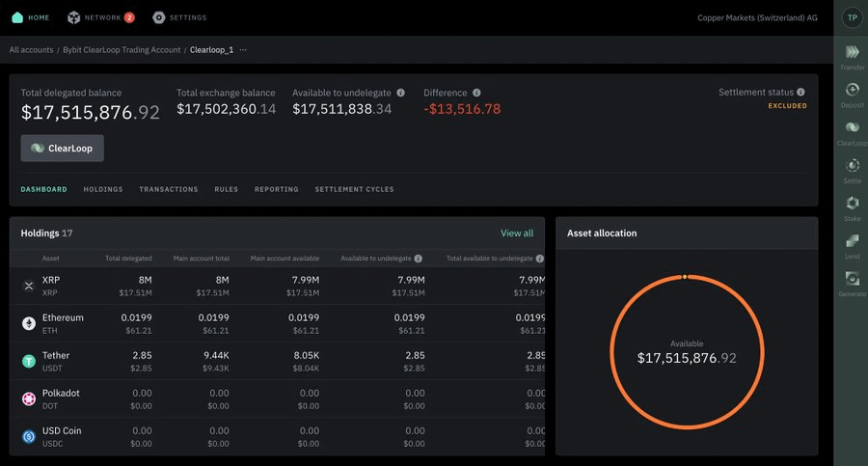Go to the Transactions tab

click(168, 189)
